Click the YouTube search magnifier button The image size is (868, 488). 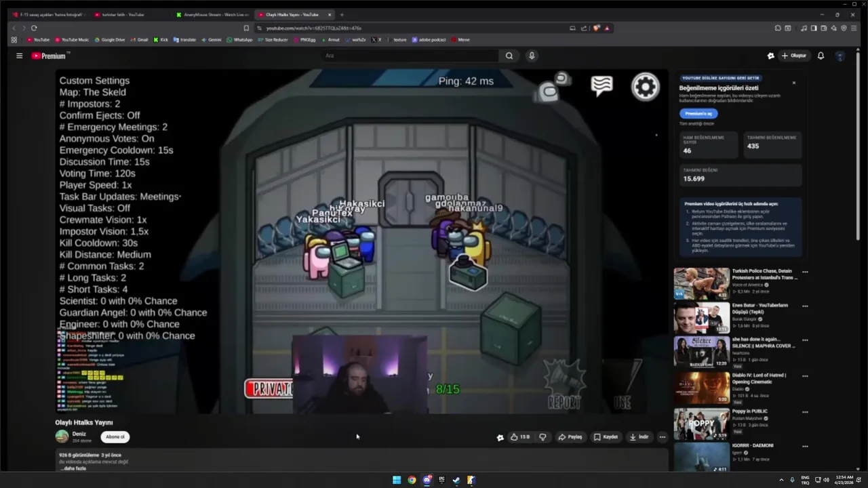pyautogui.click(x=509, y=56)
